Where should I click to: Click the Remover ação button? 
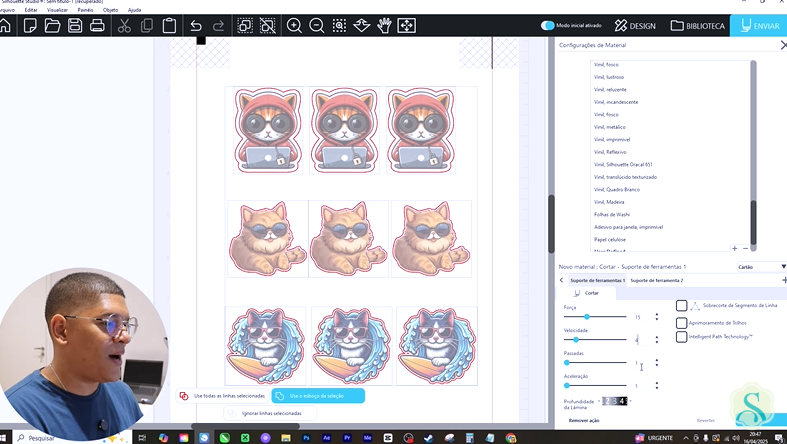[x=584, y=420]
